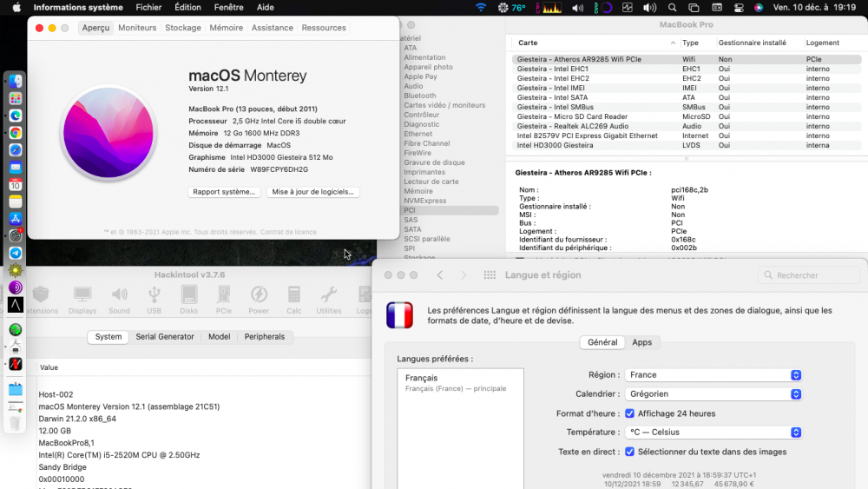Sort by the Carte column header
The height and width of the screenshot is (489, 868).
point(595,43)
